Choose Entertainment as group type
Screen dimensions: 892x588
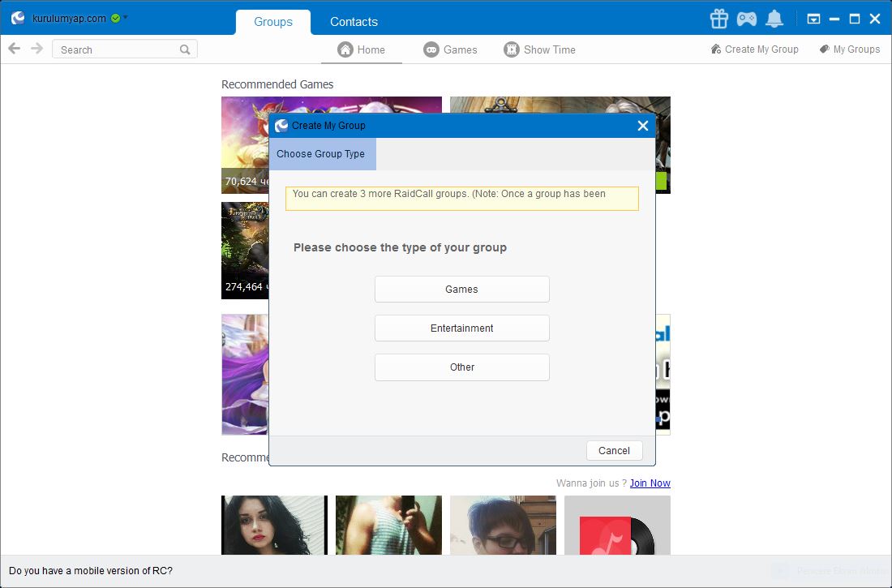pyautogui.click(x=462, y=328)
